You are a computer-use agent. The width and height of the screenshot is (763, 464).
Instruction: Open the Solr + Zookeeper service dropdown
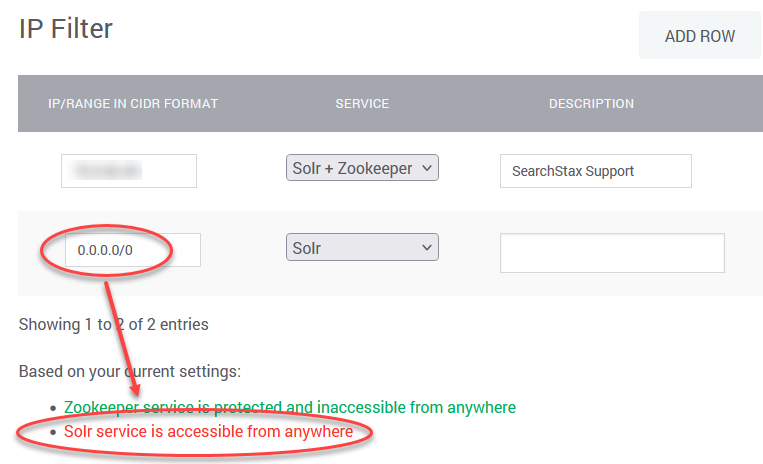coord(362,168)
